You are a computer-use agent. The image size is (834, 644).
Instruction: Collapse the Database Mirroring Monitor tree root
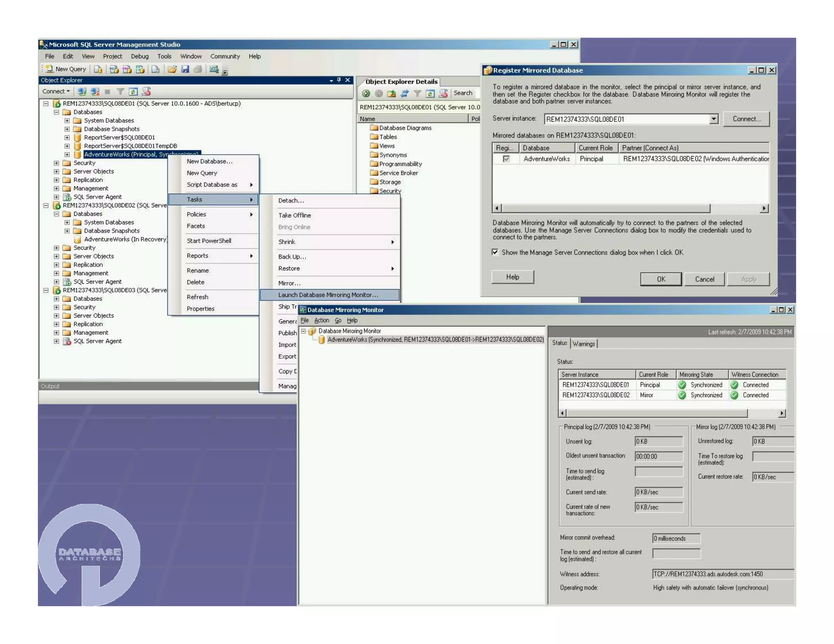[x=303, y=331]
